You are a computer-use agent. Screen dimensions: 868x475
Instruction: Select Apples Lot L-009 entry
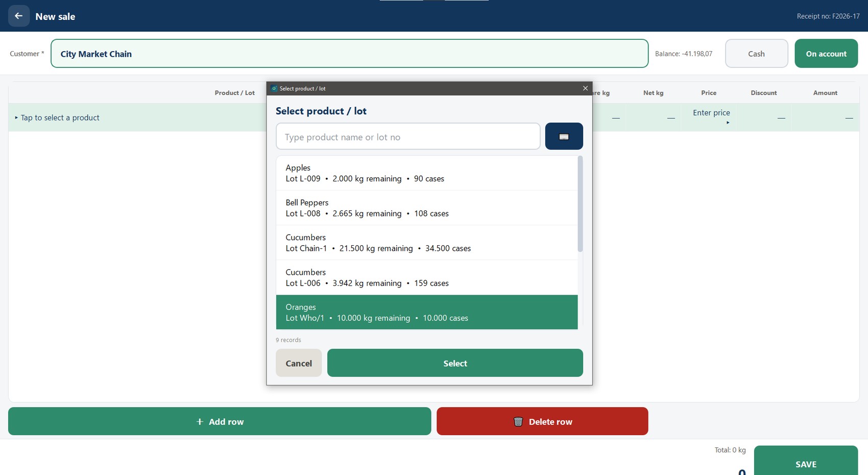pyautogui.click(x=427, y=173)
